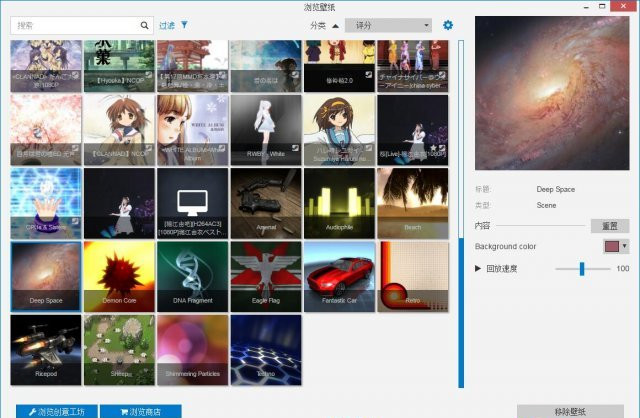Click the playback speed slider handle
Viewport: 640px width, 418px height.
coord(581,269)
